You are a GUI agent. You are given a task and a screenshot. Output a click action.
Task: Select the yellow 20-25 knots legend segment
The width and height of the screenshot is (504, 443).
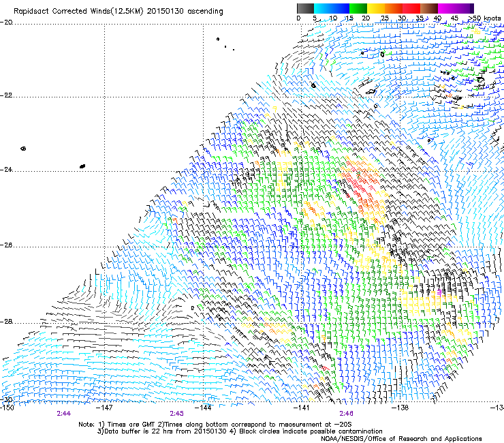(376, 8)
